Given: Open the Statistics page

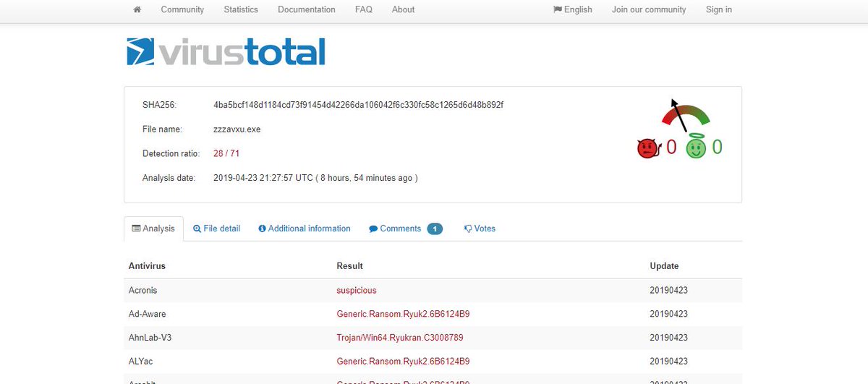Looking at the screenshot, I should [x=241, y=9].
